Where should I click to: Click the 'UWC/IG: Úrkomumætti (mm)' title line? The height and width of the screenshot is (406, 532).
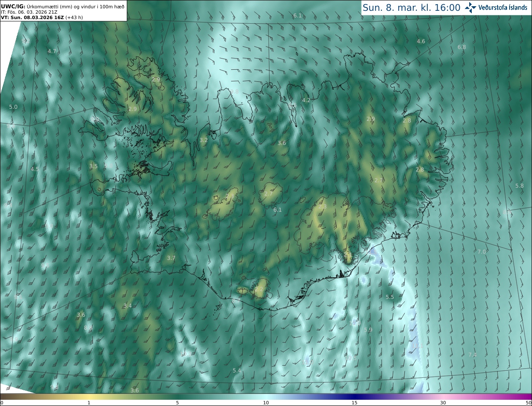[62, 7]
